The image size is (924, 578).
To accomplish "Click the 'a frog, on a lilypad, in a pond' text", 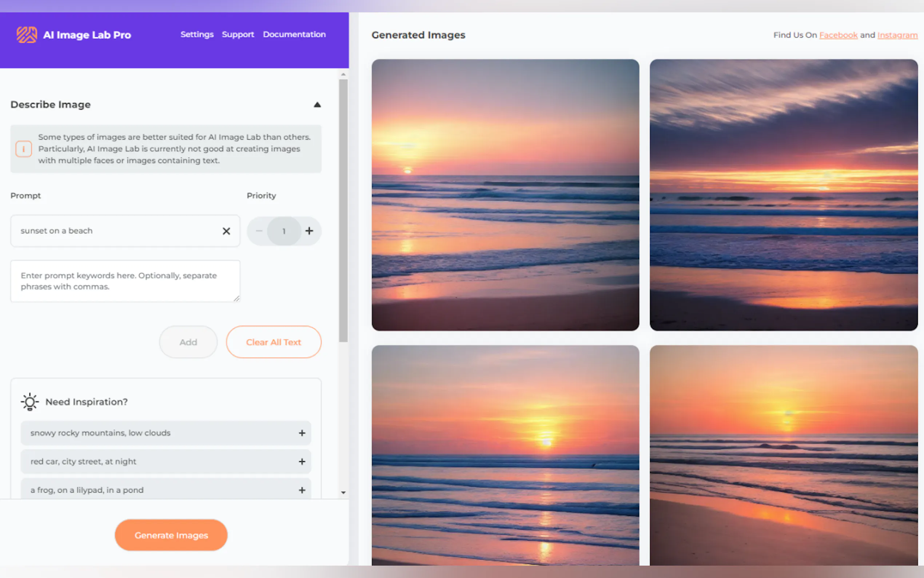I will 87,490.
